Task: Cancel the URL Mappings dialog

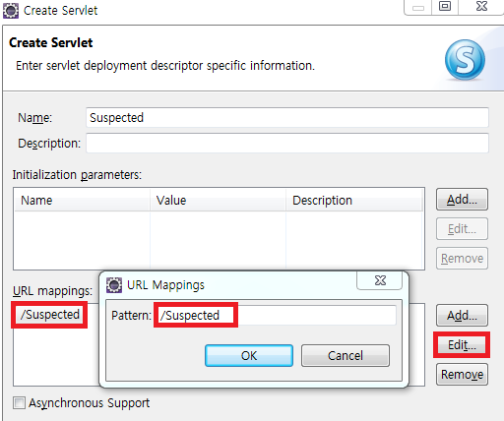Action: pyautogui.click(x=346, y=355)
